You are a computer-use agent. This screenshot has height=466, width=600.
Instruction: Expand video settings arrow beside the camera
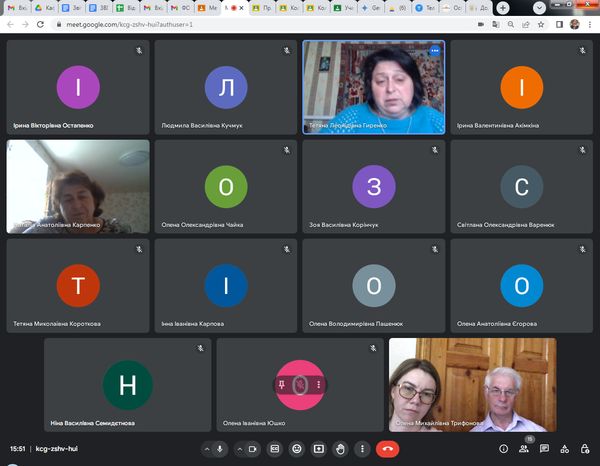238,449
